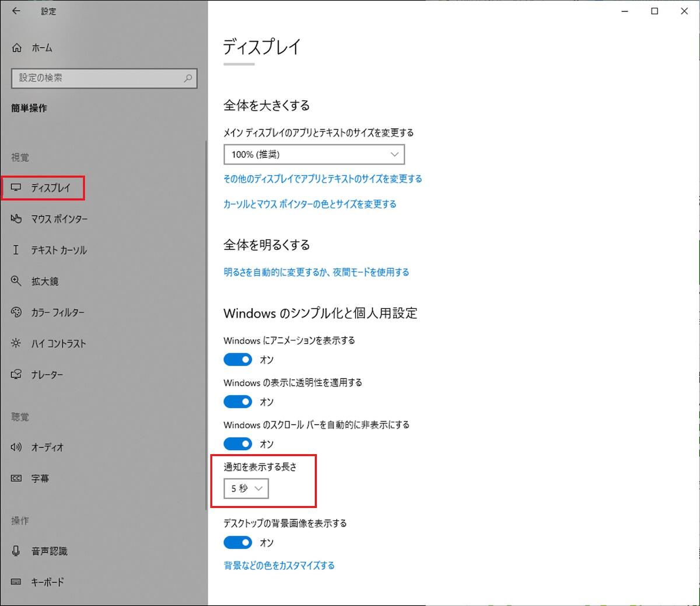This screenshot has height=606, width=700.
Task: Select the カラー フィルター palette icon
Action: [x=16, y=312]
